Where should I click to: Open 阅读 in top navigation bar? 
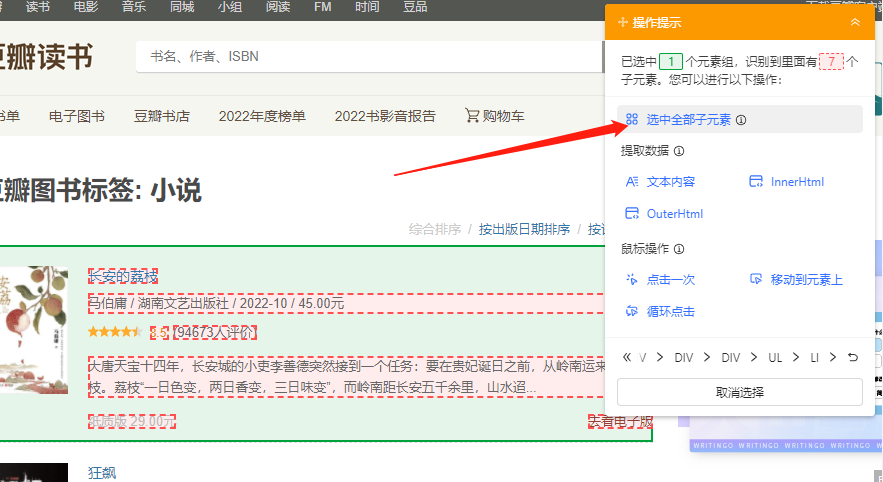coord(278,7)
